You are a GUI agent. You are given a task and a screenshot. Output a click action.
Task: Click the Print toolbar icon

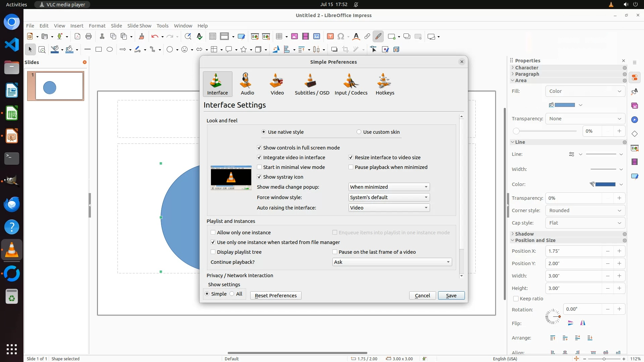89,37
